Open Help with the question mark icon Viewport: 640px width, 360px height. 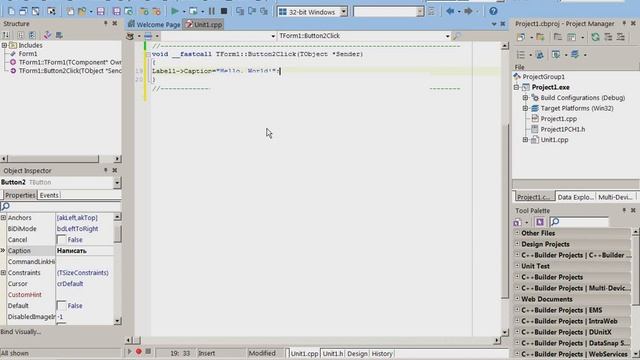493,11
